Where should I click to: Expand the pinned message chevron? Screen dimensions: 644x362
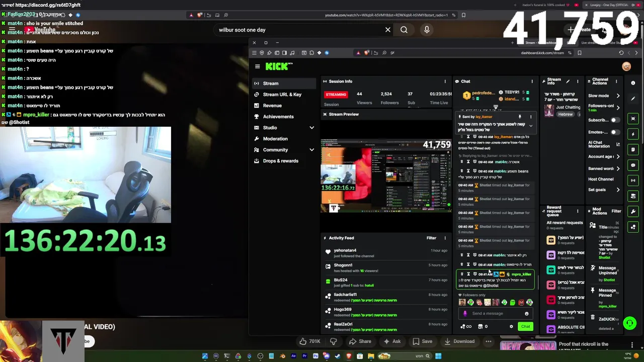pos(530,126)
